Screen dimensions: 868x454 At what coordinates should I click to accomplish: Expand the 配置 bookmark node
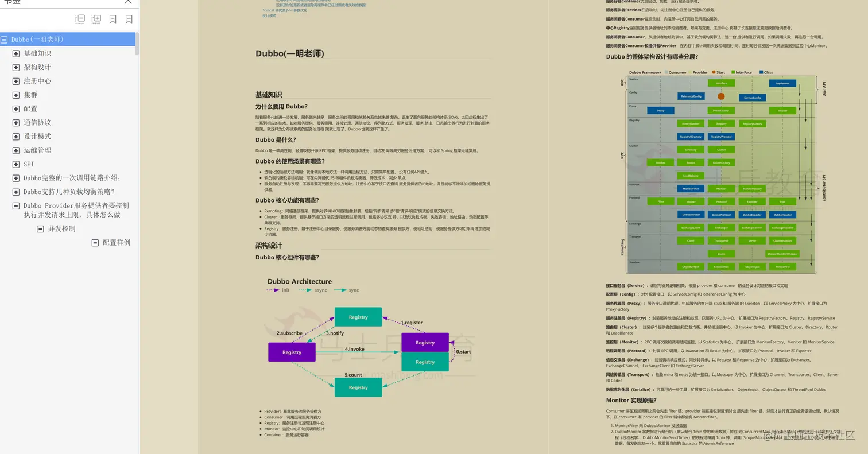tap(16, 108)
